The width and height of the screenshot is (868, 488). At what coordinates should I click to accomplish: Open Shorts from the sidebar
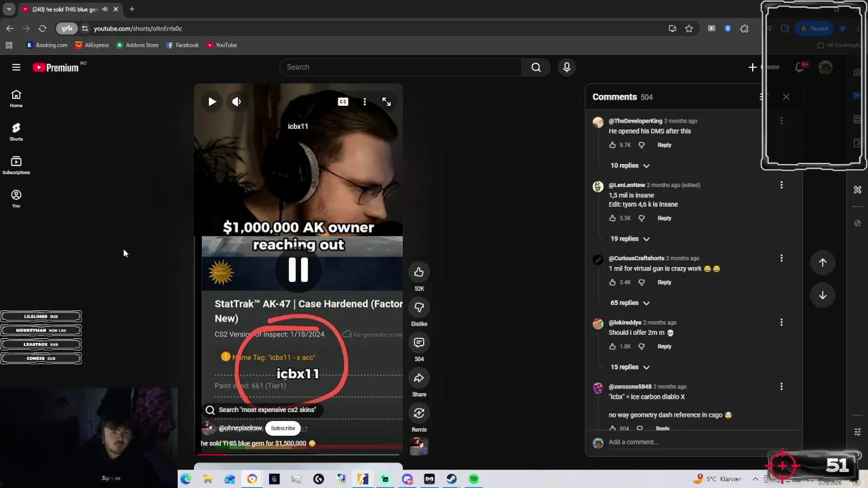(16, 131)
